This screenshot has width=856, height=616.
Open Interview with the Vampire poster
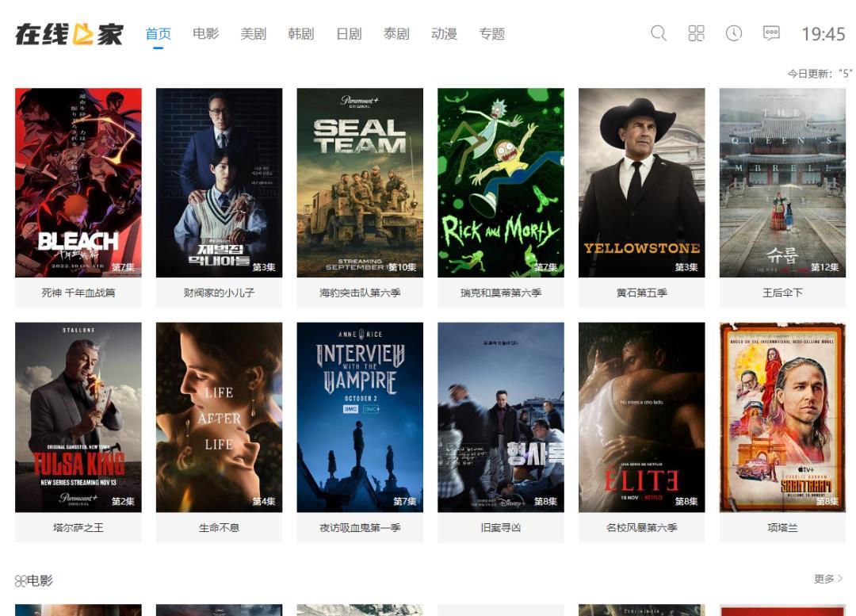point(360,417)
